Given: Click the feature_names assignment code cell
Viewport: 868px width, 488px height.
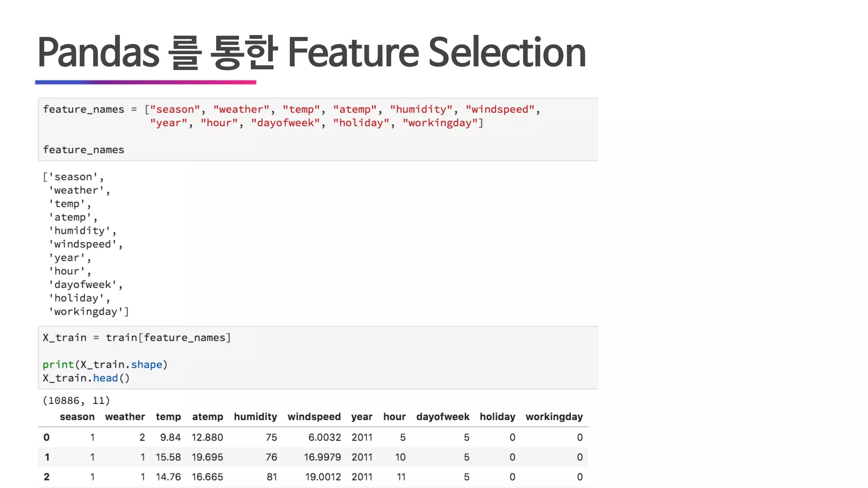Looking at the screenshot, I should coord(318,129).
